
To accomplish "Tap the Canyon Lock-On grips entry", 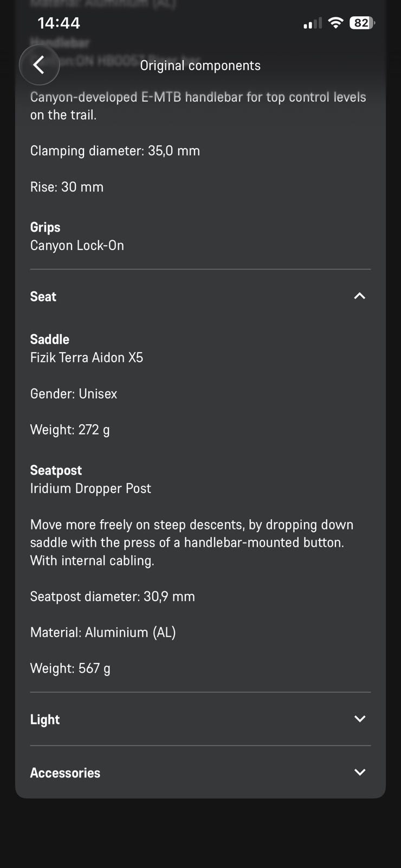I will coord(77,245).
